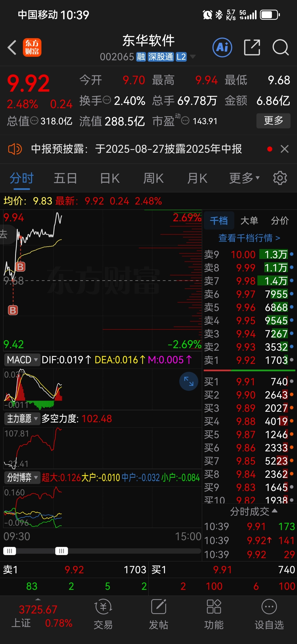Open the MACD indicator dropdown

point(22,360)
